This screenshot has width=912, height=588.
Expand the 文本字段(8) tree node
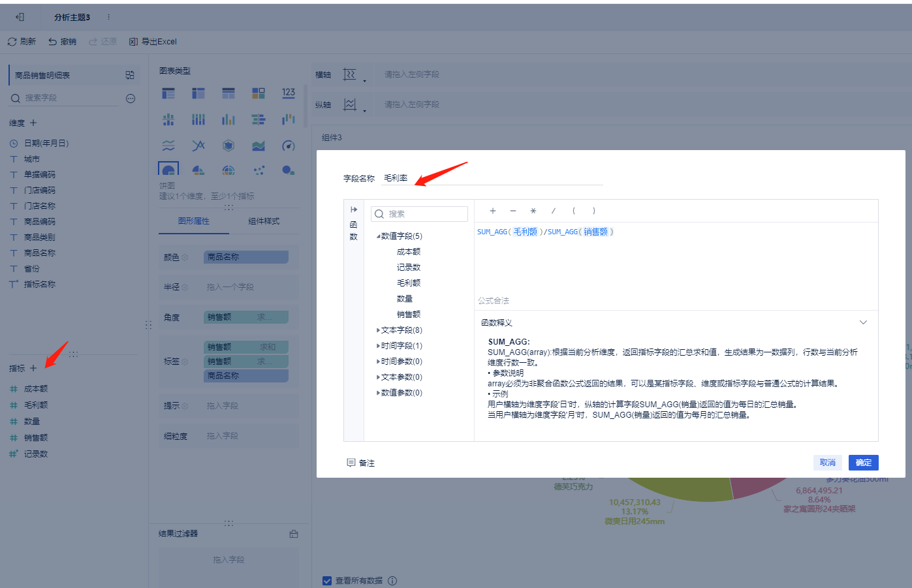tap(378, 330)
